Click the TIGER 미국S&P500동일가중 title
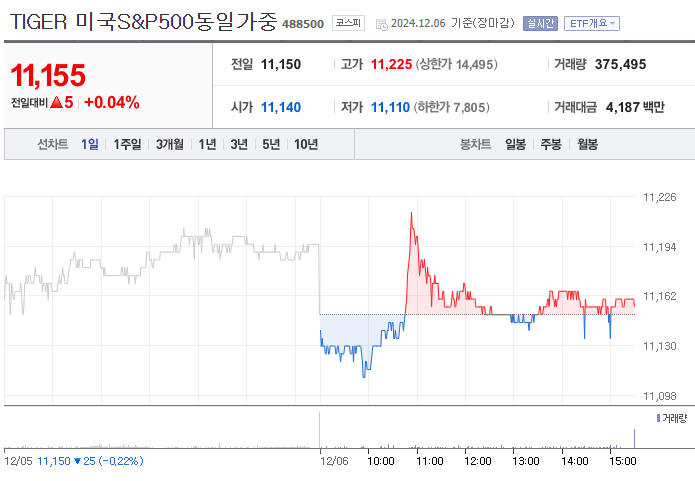The width and height of the screenshot is (695, 481). point(143,22)
